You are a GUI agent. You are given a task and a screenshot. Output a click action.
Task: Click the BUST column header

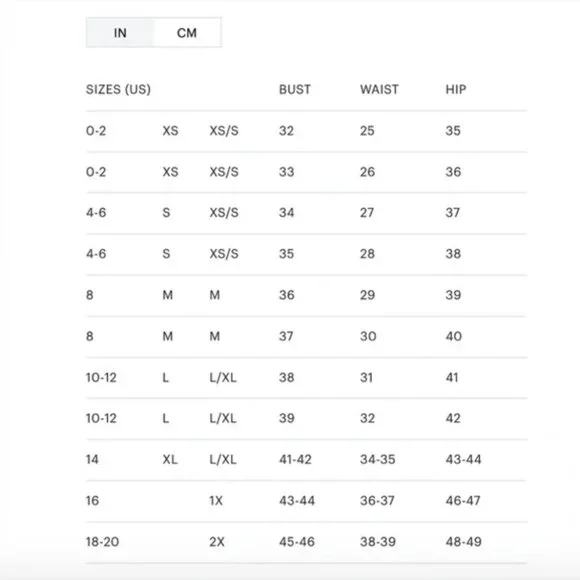click(295, 90)
